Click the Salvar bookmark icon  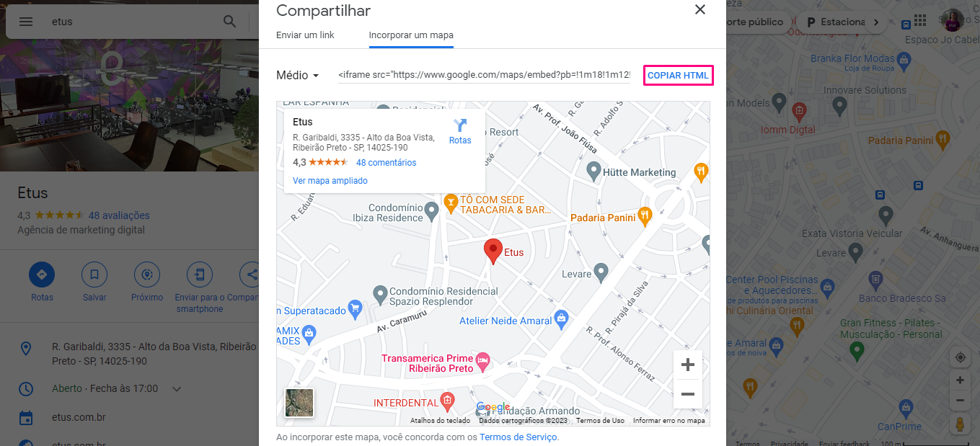pyautogui.click(x=94, y=275)
